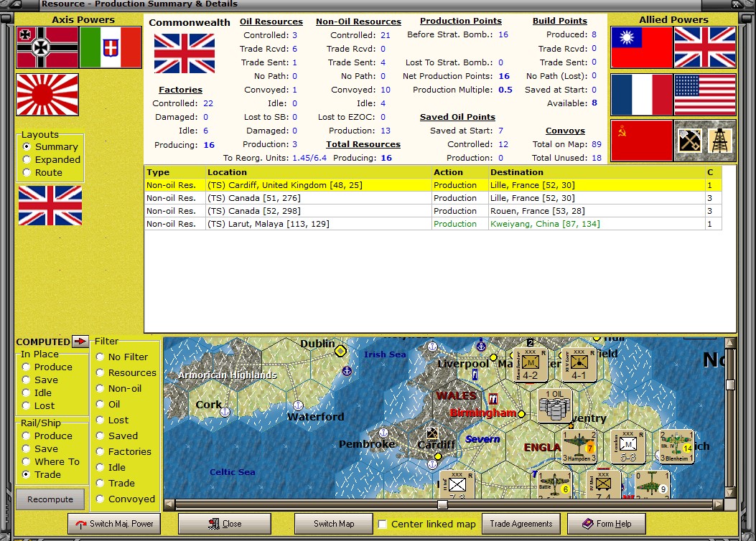756x541 pixels.
Task: Click the Battle aircraft counter
Action: [x=554, y=485]
